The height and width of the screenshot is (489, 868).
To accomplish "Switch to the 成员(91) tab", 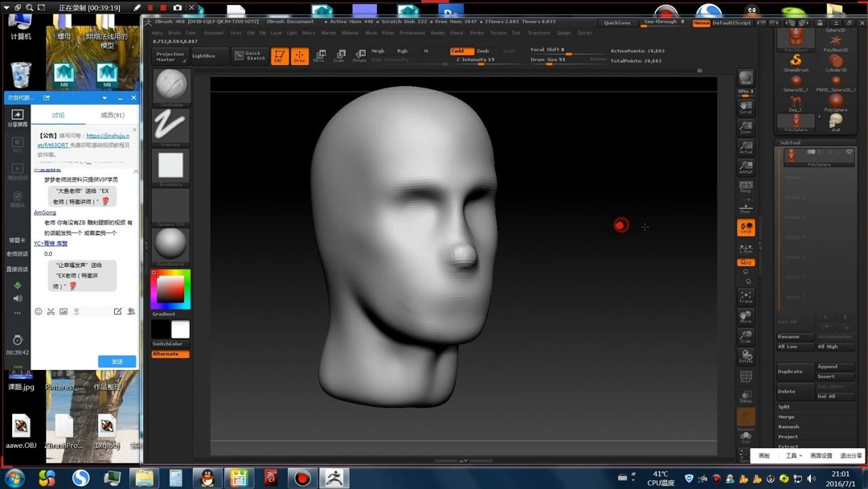I will pyautogui.click(x=113, y=116).
